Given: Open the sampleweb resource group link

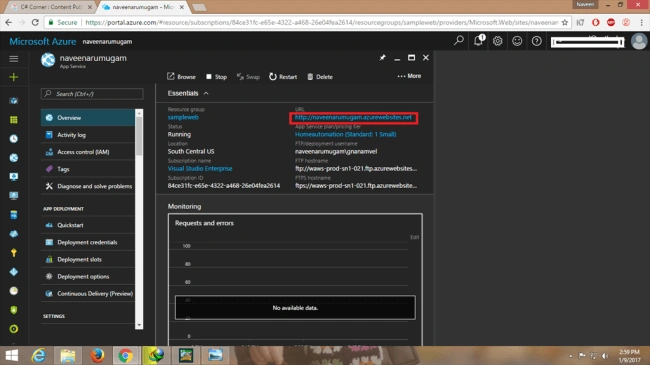Looking at the screenshot, I should click(x=183, y=117).
